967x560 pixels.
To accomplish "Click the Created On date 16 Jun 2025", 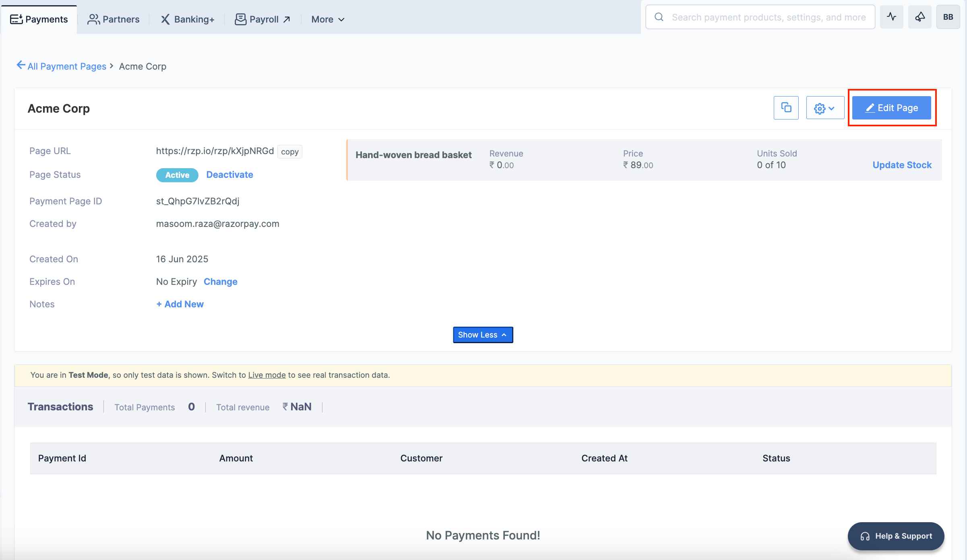I will 182,259.
